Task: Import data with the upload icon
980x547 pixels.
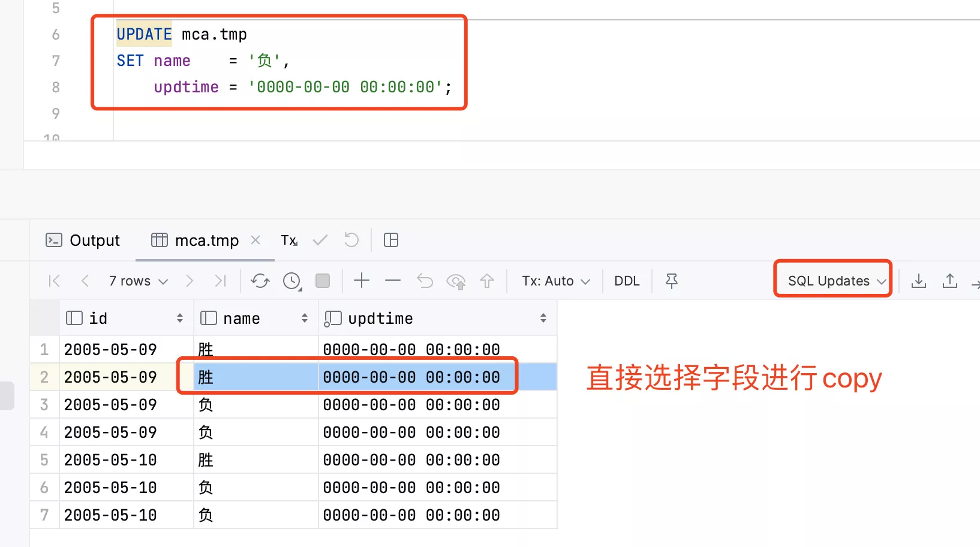Action: tap(950, 281)
